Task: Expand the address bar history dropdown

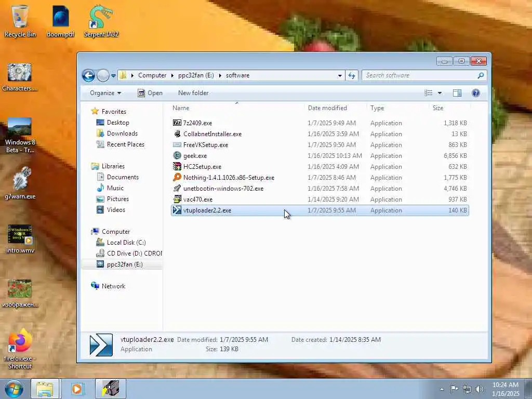Action: [x=340, y=76]
